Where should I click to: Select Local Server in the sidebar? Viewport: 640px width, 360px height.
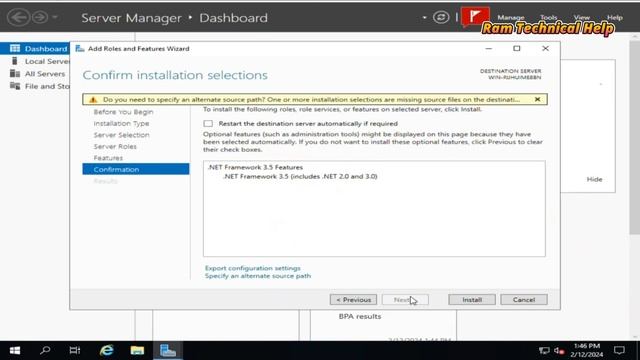tap(35, 61)
